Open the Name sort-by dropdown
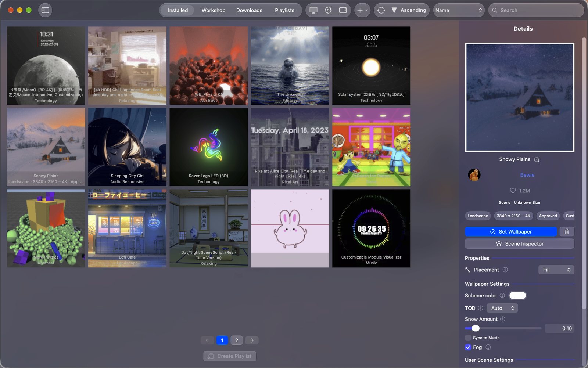This screenshot has width=588, height=368. [459, 10]
